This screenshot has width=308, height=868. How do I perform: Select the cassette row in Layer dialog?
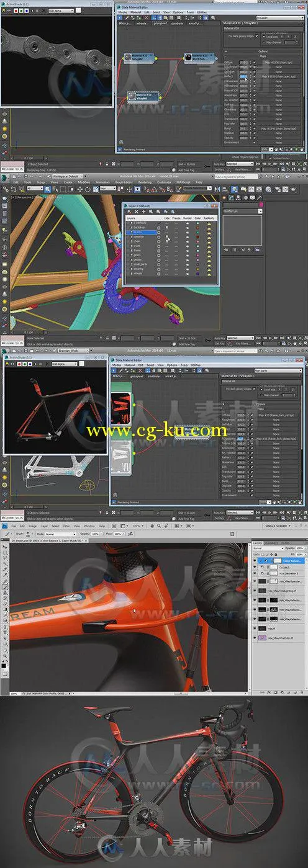142,237
